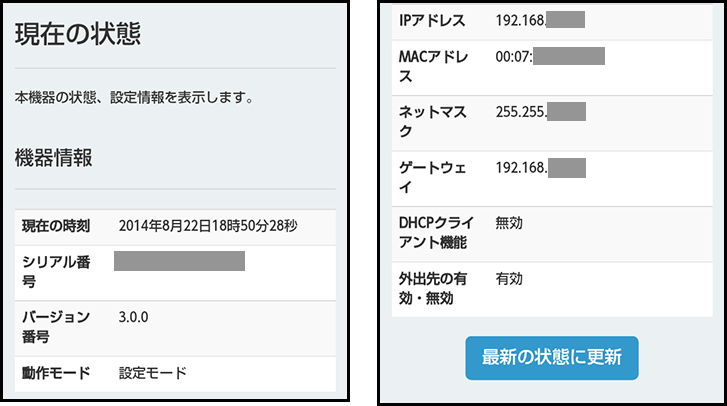Viewport: 727px width, 406px height.
Task: Click the version value 3.0.0
Action: click(134, 317)
